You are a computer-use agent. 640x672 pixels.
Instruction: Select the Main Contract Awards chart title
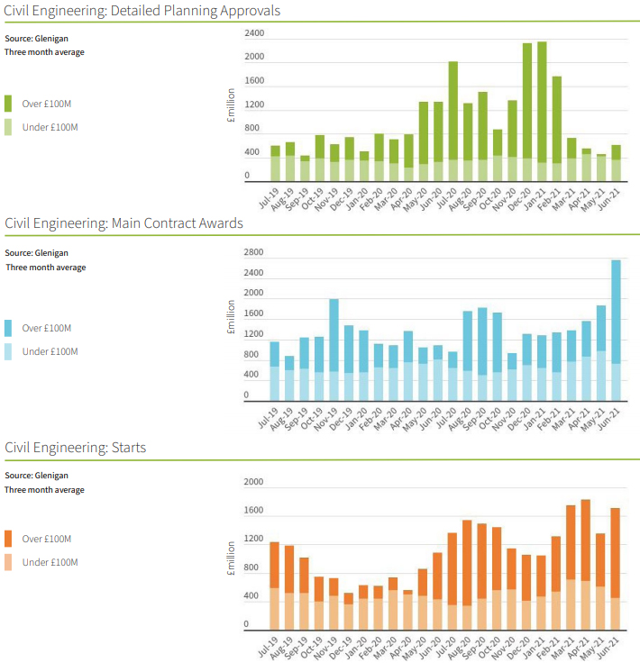coord(124,222)
